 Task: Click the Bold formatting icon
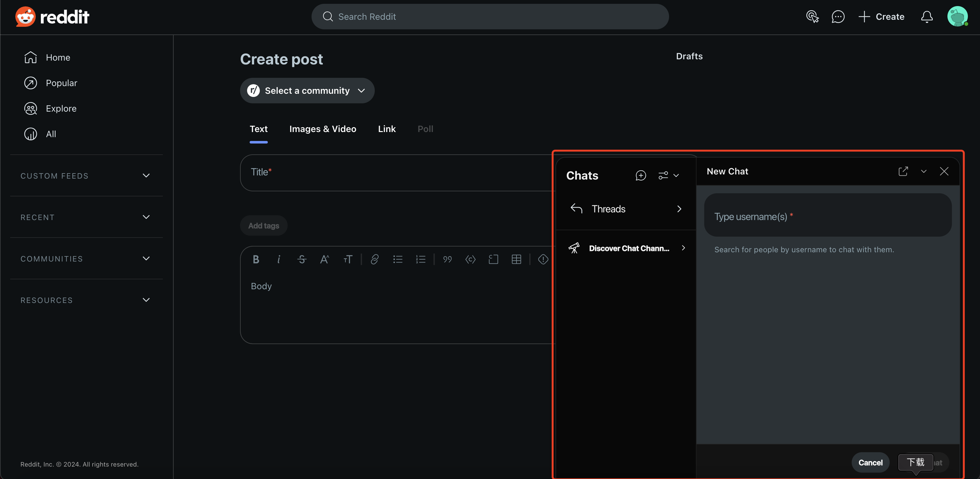[256, 259]
